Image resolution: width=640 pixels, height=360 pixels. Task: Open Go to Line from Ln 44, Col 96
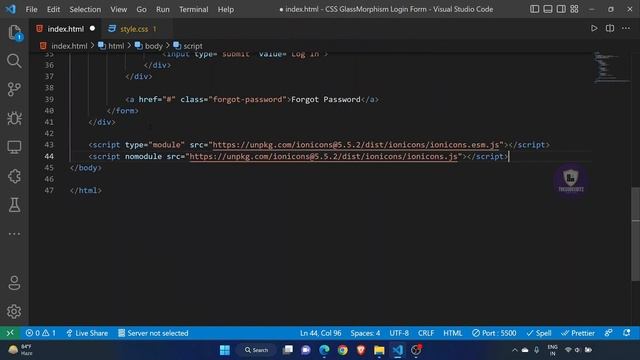pyautogui.click(x=320, y=333)
